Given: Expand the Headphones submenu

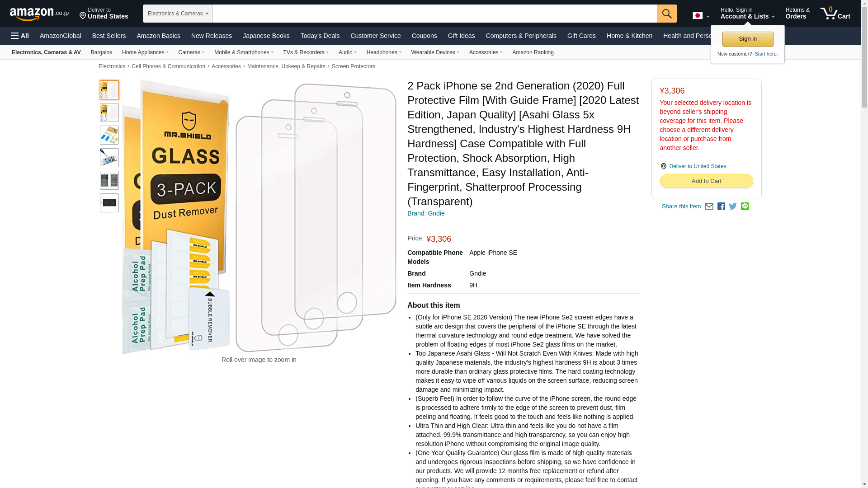Looking at the screenshot, I should 384,52.
